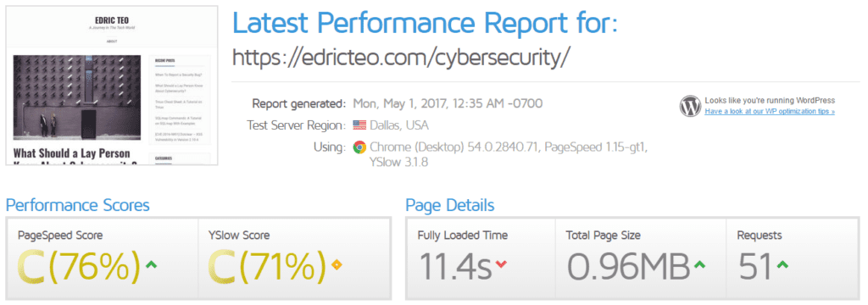Screen dimensions: 868x305
Task: Click the Performance Scores heading
Action: tap(77, 205)
